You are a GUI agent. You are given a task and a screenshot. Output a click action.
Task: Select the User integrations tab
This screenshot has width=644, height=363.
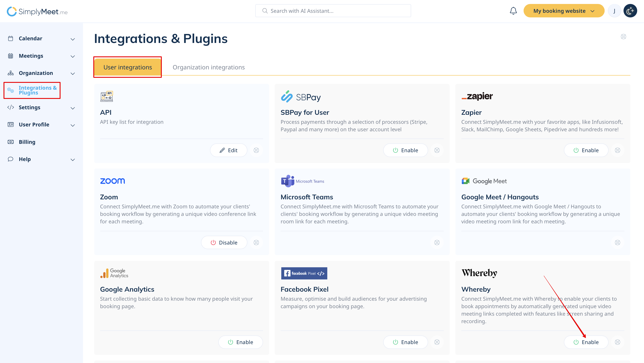tap(127, 67)
